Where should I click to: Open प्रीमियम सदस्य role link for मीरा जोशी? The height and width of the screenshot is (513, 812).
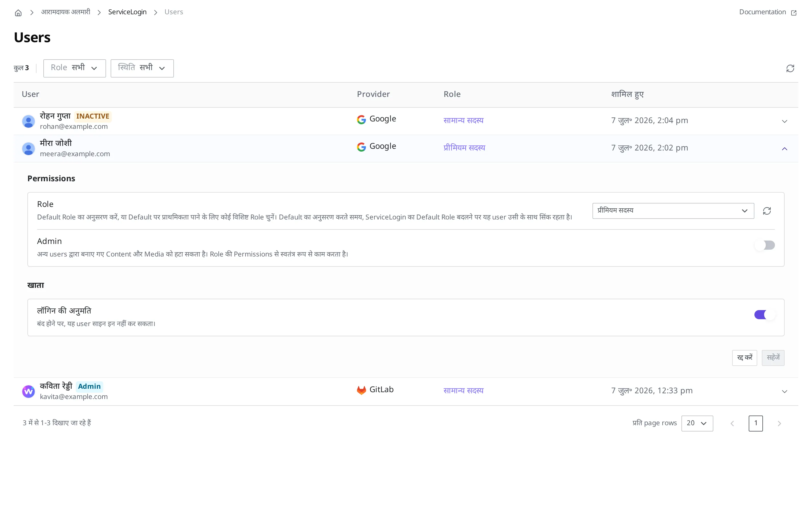coord(464,148)
